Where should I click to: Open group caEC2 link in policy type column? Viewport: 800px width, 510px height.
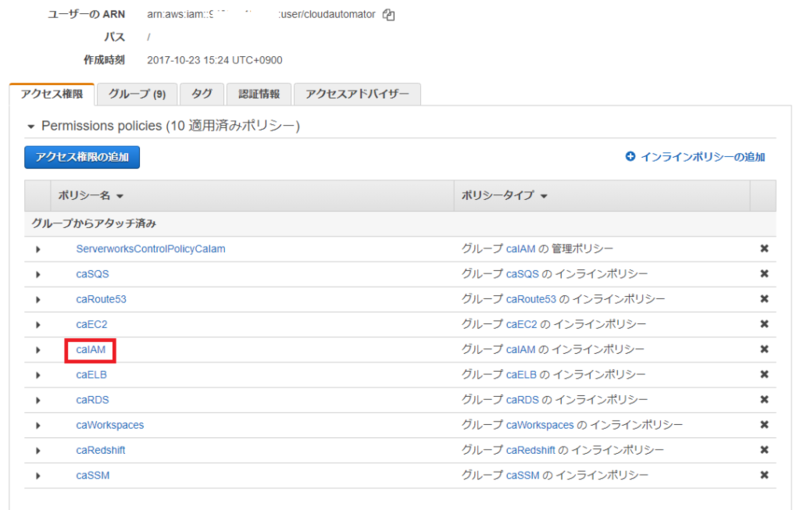point(521,324)
